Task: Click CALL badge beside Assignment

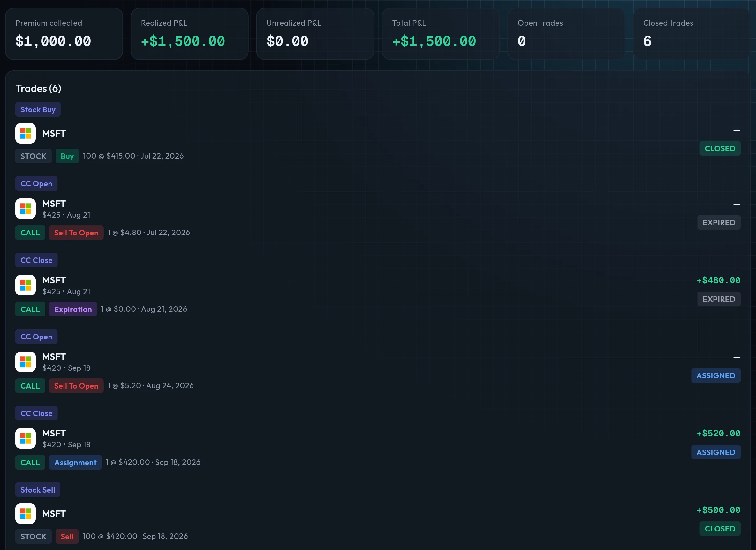Action: 30,463
